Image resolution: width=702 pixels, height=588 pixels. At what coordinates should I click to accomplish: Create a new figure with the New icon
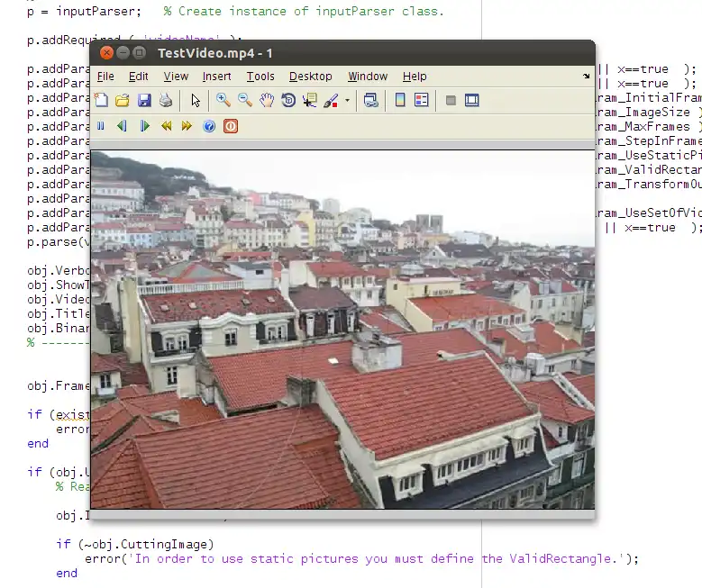pyautogui.click(x=101, y=100)
